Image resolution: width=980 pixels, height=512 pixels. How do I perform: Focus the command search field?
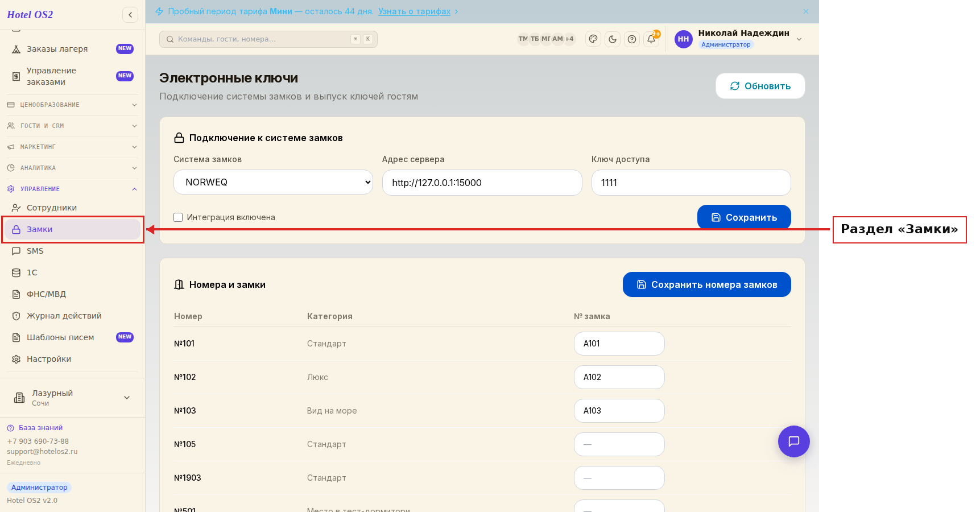coord(268,39)
